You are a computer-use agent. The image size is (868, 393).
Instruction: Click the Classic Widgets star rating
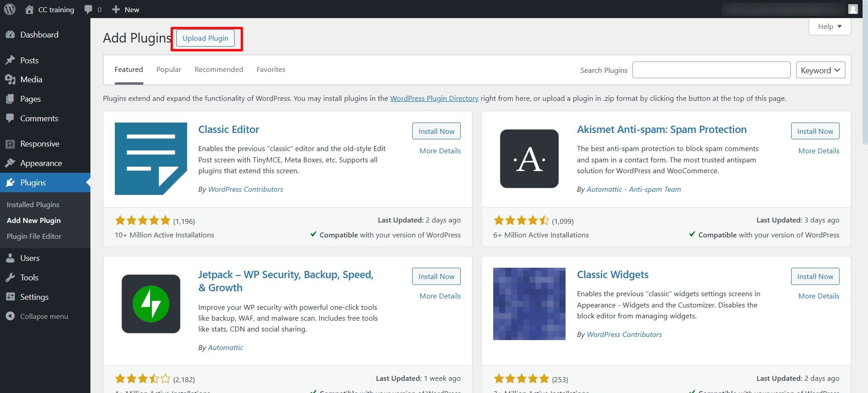(521, 379)
